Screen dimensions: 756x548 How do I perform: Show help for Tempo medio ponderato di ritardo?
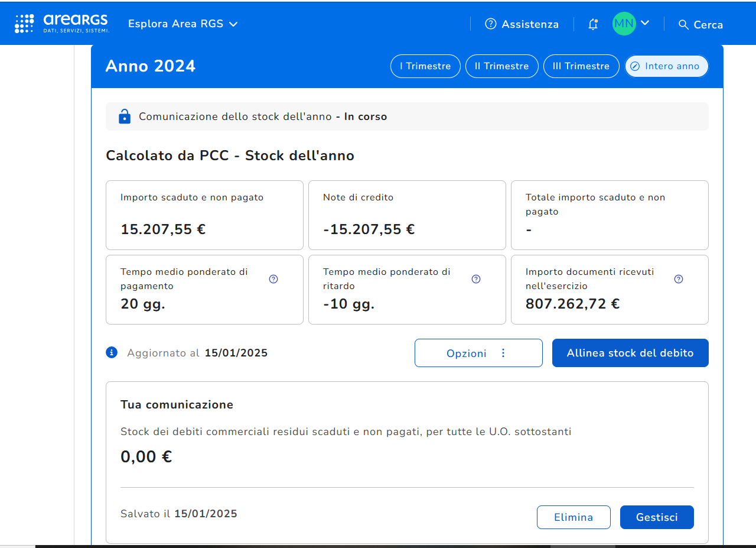476,279
